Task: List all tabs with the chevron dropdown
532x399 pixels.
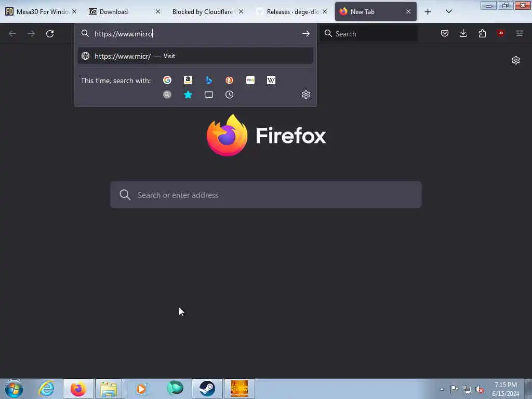Action: pyautogui.click(x=448, y=12)
